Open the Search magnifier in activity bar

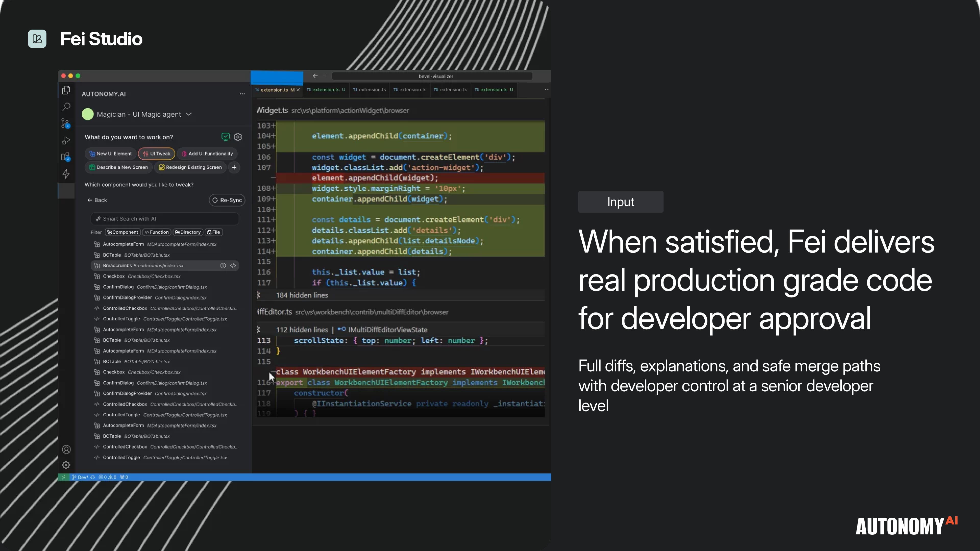pos(66,107)
